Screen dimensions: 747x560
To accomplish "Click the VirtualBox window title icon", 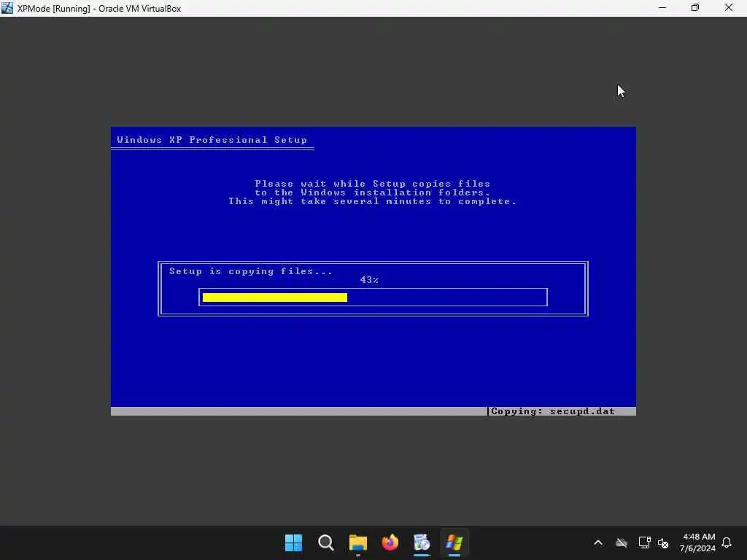I will point(7,8).
